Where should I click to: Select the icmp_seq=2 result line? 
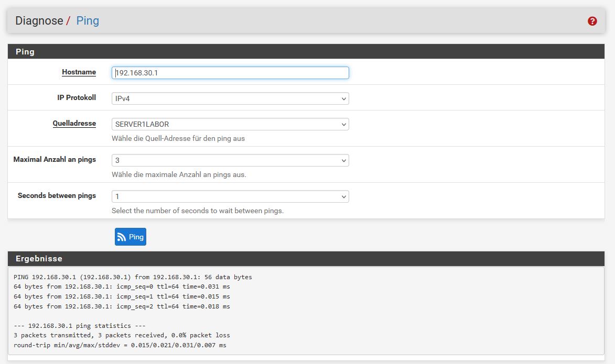click(x=122, y=306)
